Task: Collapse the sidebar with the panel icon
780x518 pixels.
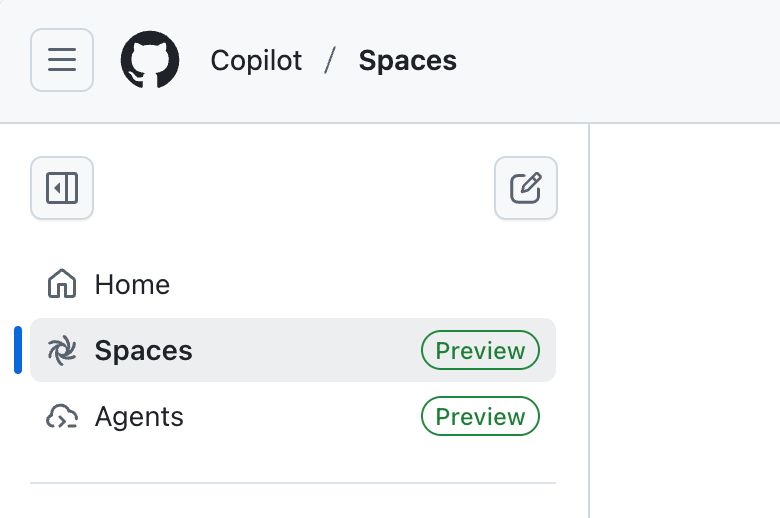Action: coord(62,188)
